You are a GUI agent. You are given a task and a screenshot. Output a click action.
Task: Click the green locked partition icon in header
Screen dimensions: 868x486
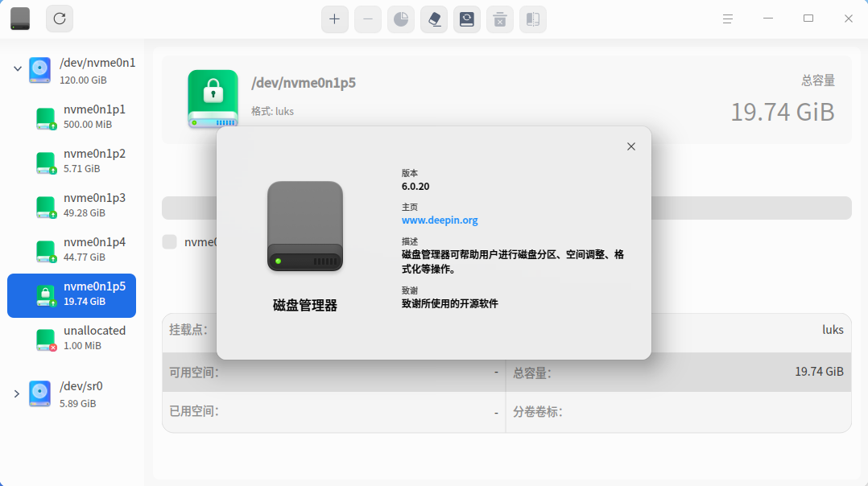point(213,98)
